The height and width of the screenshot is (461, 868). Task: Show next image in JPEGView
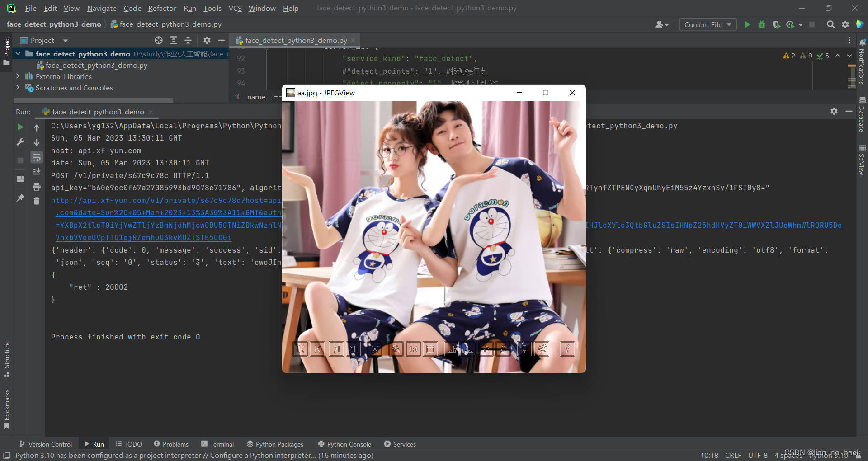pyautogui.click(x=336, y=349)
